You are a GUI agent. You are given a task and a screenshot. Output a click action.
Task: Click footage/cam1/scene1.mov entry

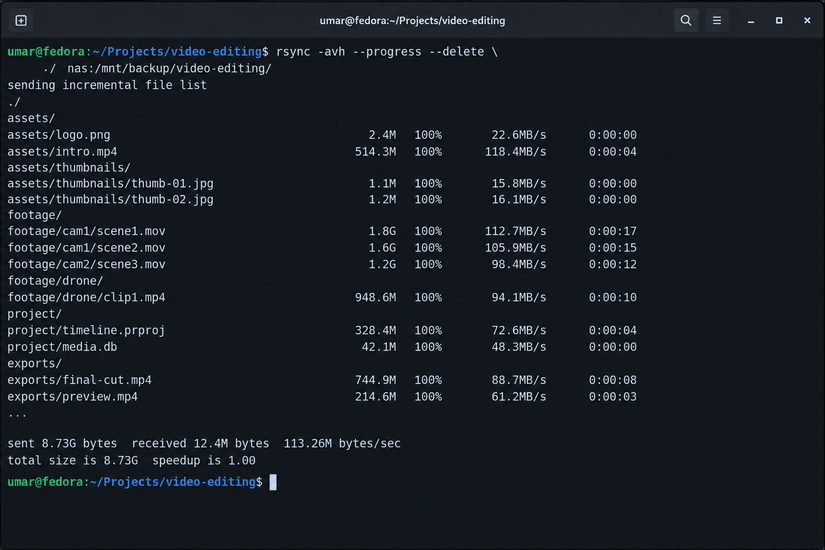point(86,231)
